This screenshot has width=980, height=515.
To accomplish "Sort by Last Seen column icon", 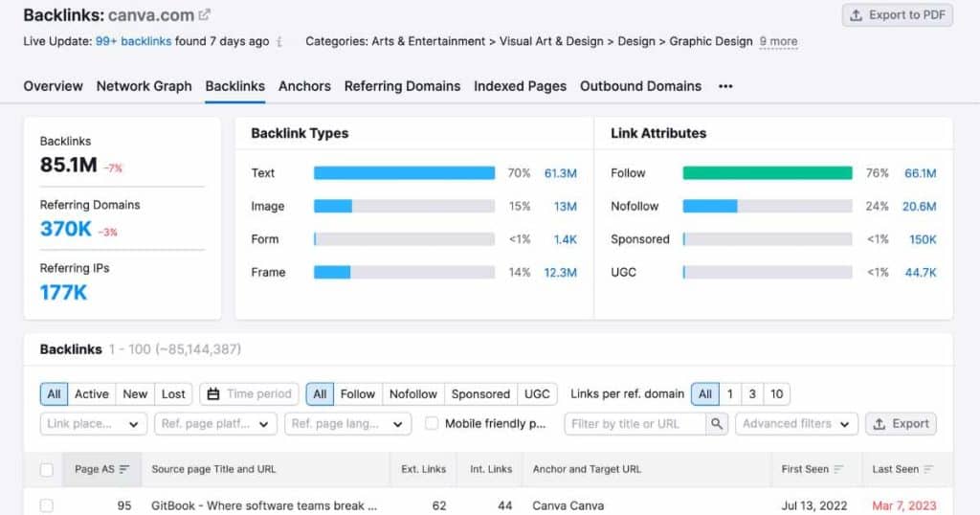I will point(928,469).
